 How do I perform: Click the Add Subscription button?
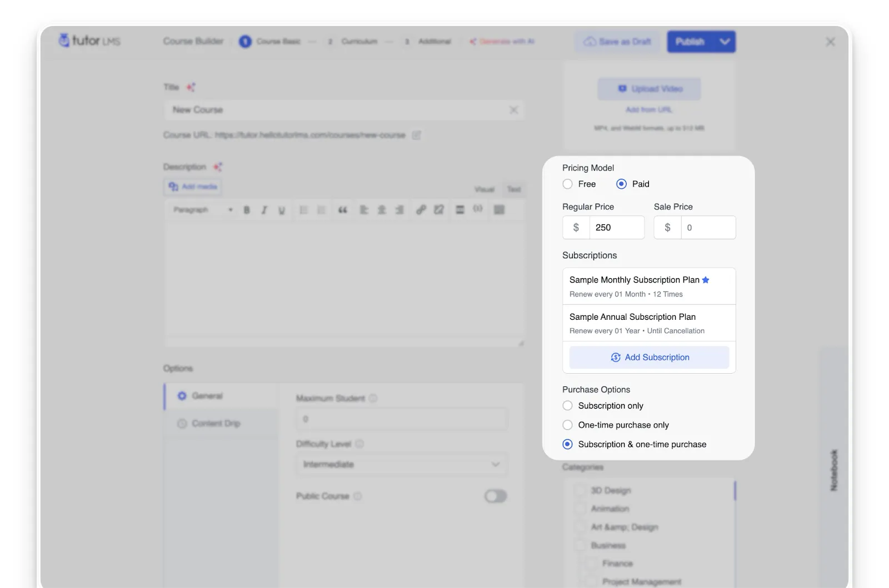[x=649, y=357]
